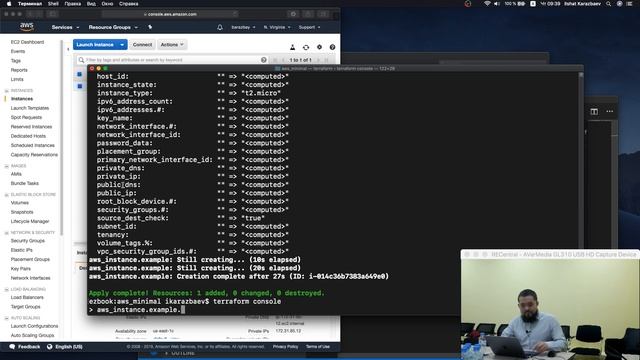Click the red screen-recording icon in menu bar
Image resolution: width=640 pixels, height=360 pixels.
[x=468, y=4]
